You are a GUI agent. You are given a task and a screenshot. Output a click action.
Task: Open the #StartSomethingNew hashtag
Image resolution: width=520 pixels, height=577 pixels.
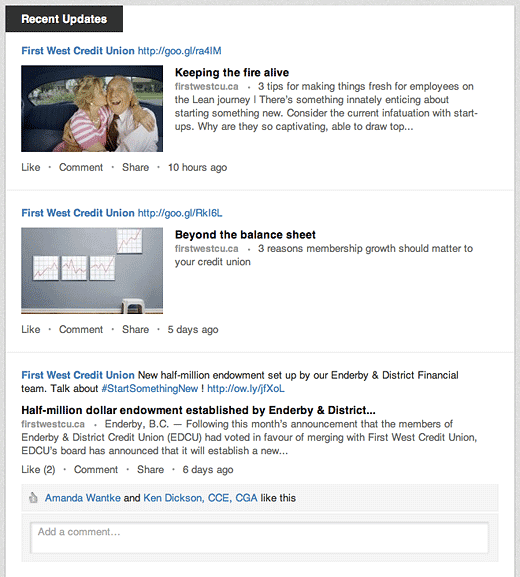coord(149,389)
